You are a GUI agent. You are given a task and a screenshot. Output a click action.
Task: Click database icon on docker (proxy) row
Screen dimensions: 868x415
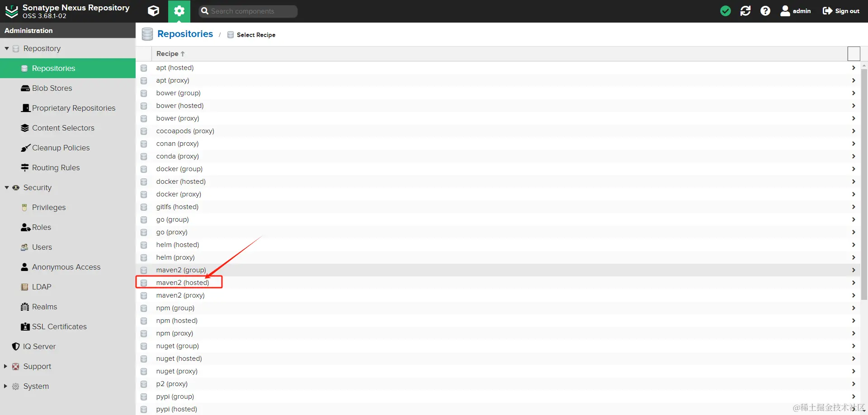point(144,194)
